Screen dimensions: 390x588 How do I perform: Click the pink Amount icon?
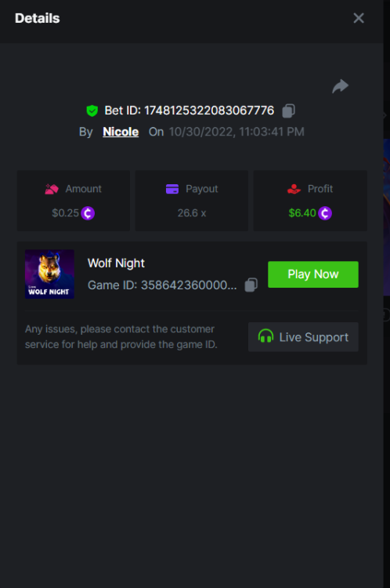[52, 189]
